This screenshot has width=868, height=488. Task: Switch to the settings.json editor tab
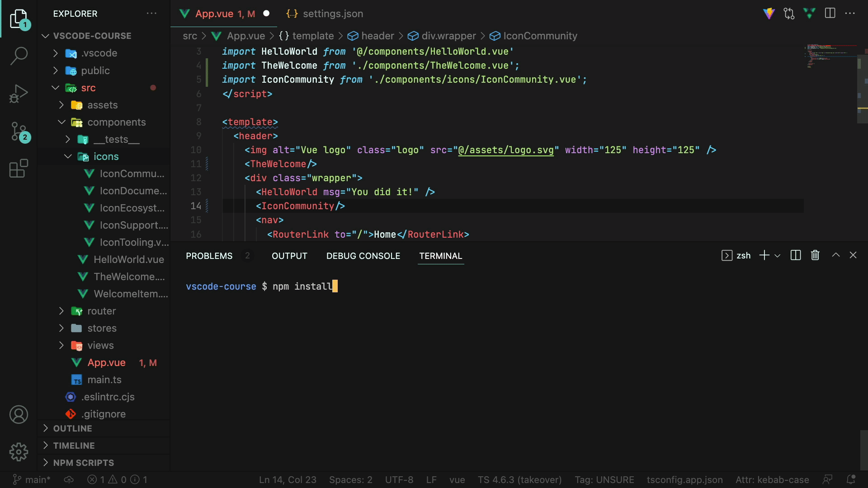click(x=325, y=14)
